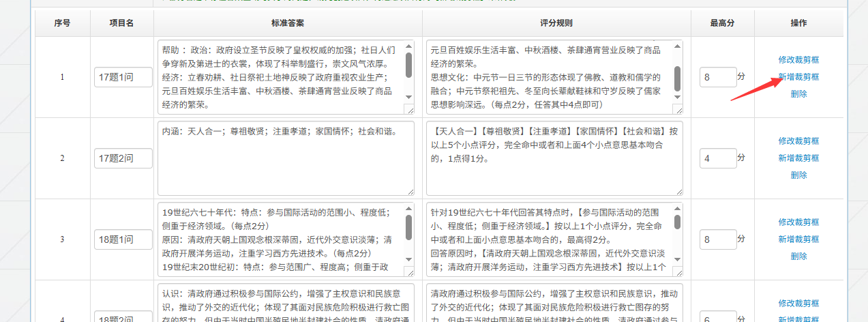Select the 18题1问 item name input
868x322 pixels.
click(x=123, y=239)
